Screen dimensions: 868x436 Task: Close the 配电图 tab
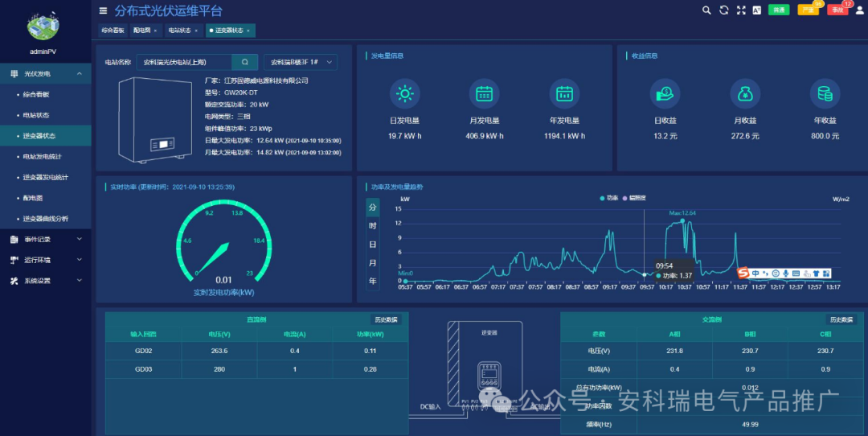(155, 31)
